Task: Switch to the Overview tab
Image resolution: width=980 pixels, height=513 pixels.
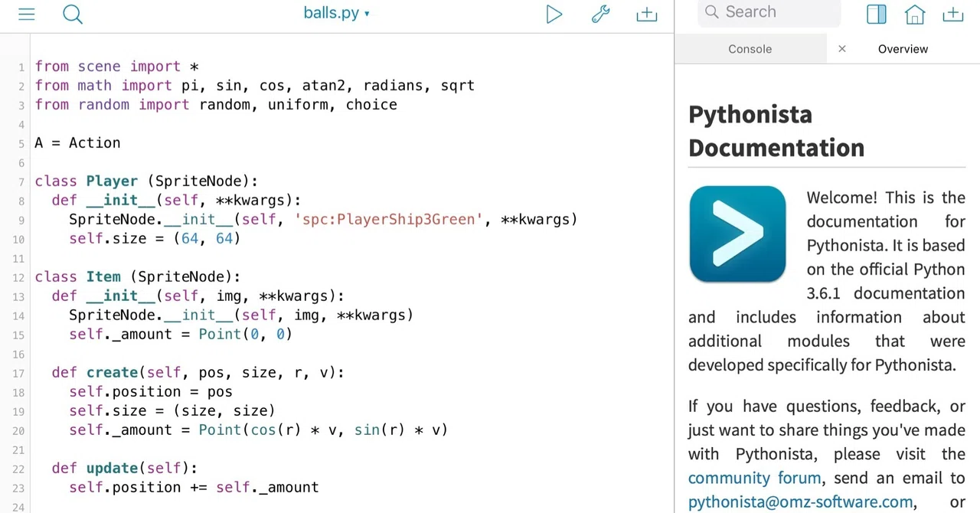Action: 903,48
